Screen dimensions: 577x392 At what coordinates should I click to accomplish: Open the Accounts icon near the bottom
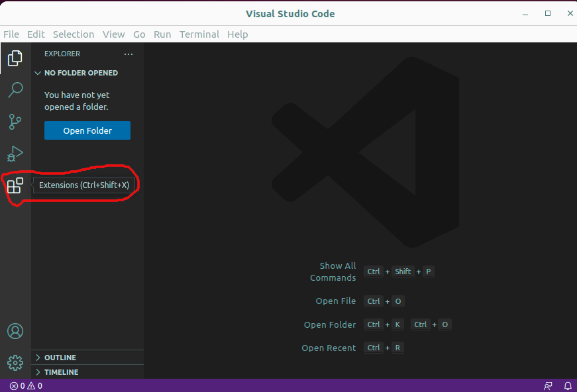coord(15,331)
